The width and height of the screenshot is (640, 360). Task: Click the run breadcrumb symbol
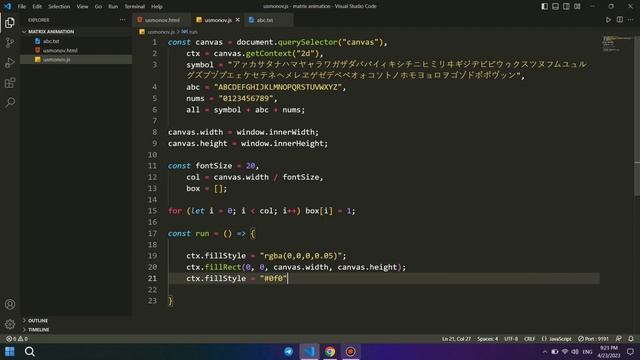pos(190,31)
